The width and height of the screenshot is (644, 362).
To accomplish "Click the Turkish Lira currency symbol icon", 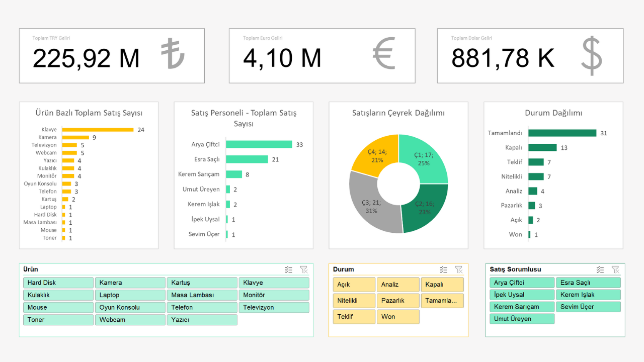I will [x=173, y=53].
